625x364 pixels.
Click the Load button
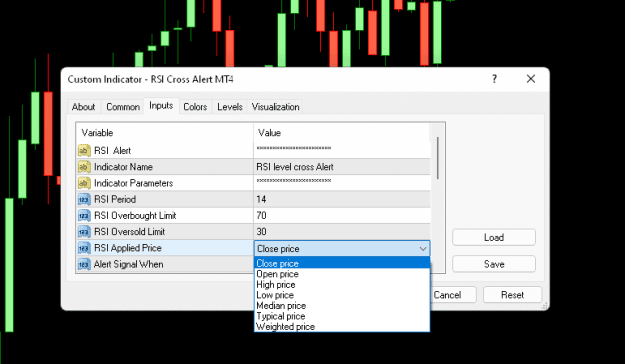pyautogui.click(x=494, y=238)
